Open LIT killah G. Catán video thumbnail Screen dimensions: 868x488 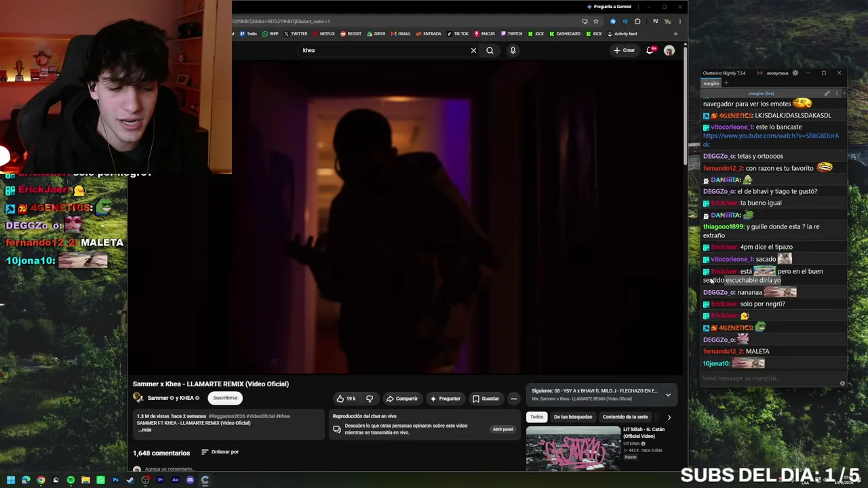573,448
